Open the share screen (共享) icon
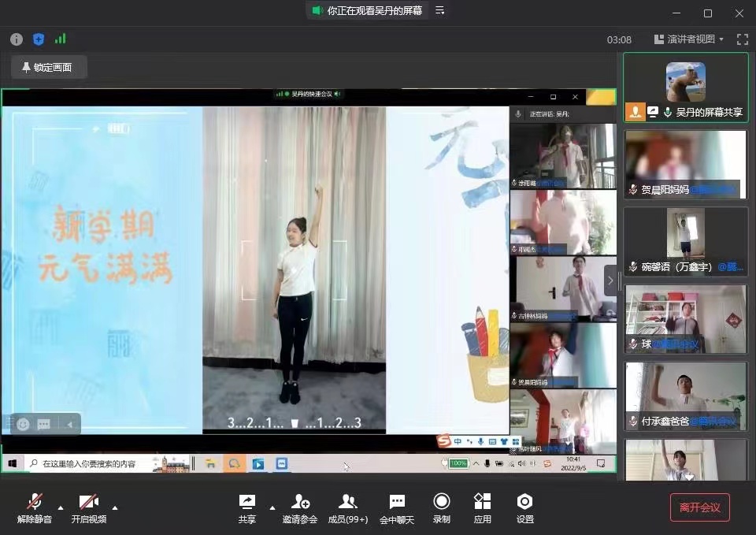This screenshot has height=535, width=756. click(246, 502)
